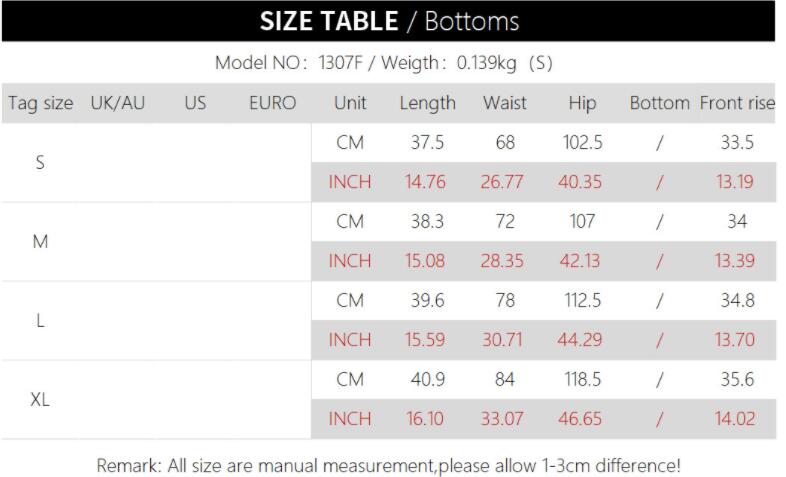The height and width of the screenshot is (477, 786).
Task: Click the EURO column header
Action: point(272,103)
